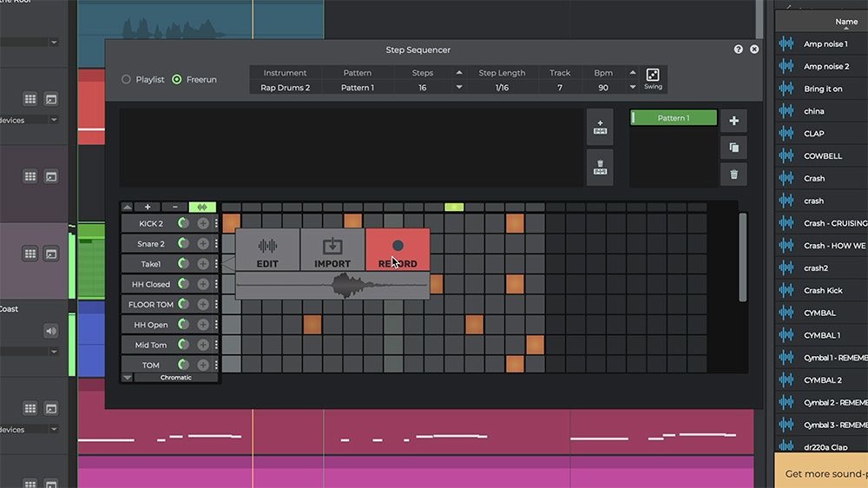868x488 pixels.
Task: Open Snare 2 row options menu
Action: pyautogui.click(x=216, y=244)
